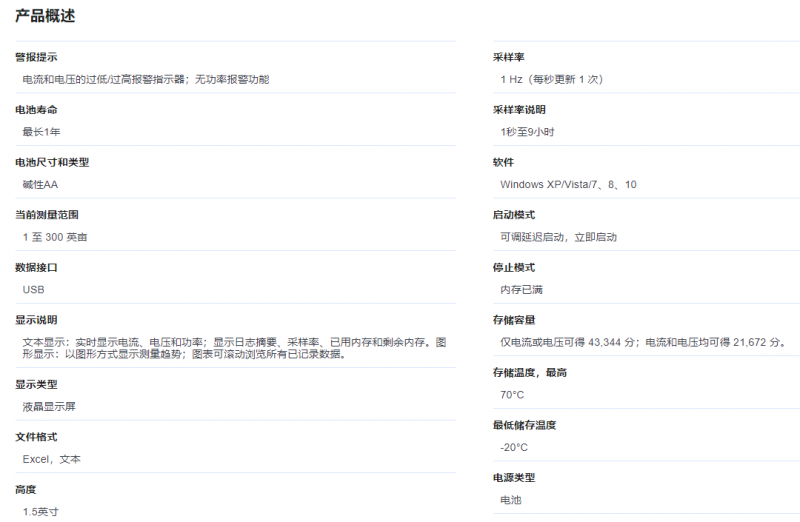This screenshot has height=522, width=800.
Task: Select the 当前测量范围 label
Action: [46, 215]
